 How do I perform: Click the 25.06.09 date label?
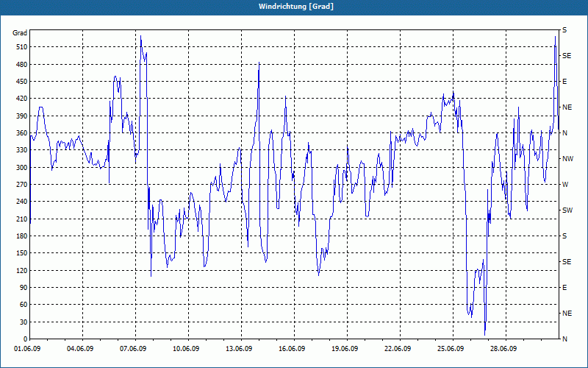click(x=451, y=349)
